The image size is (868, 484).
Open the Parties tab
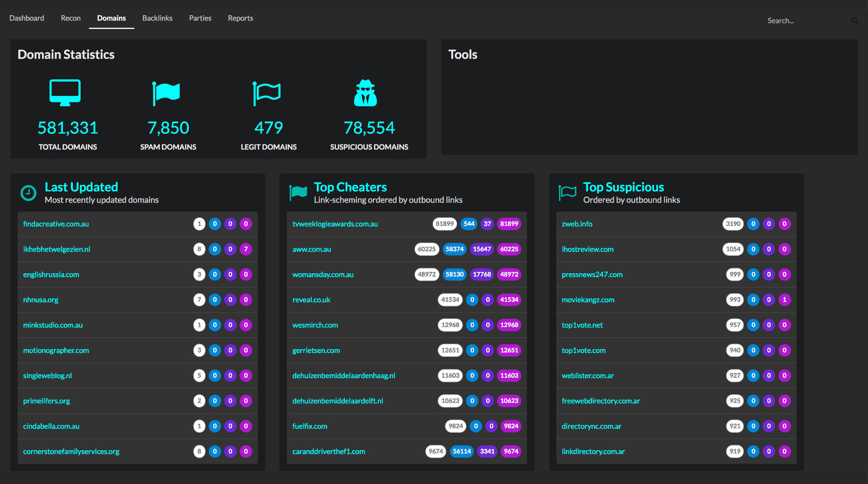200,18
